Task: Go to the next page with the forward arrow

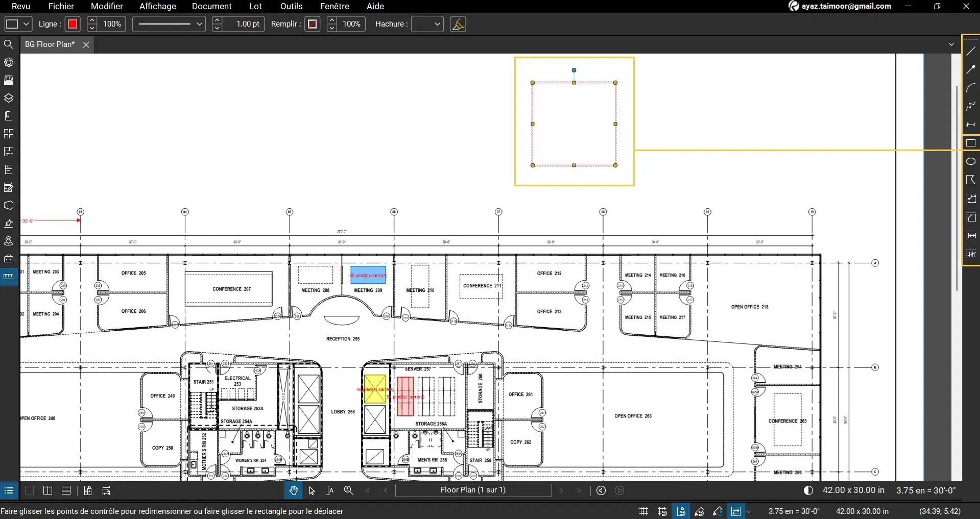Action: (561, 490)
